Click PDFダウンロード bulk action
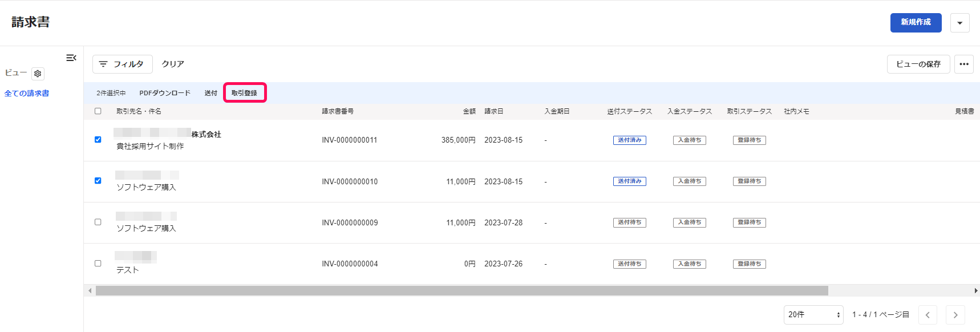 165,93
